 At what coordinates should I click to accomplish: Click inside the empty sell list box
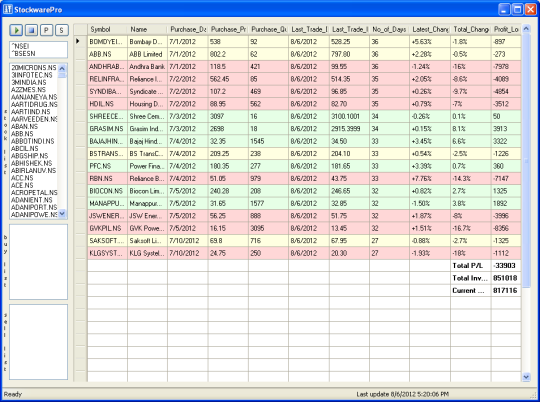point(38,342)
